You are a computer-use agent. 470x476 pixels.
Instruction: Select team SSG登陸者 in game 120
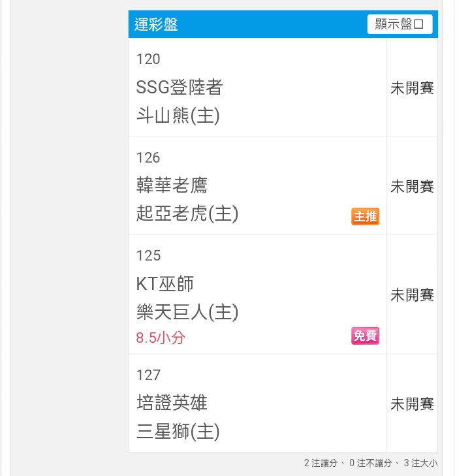tap(180, 87)
